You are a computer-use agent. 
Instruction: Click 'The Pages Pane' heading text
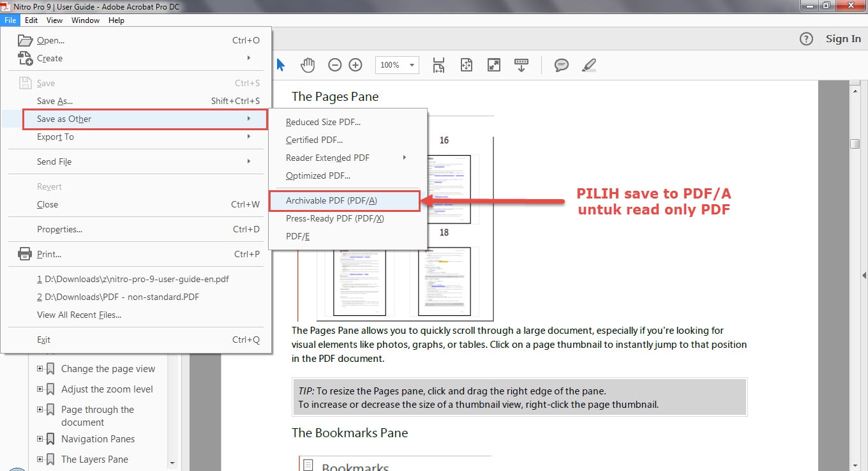[x=335, y=96]
